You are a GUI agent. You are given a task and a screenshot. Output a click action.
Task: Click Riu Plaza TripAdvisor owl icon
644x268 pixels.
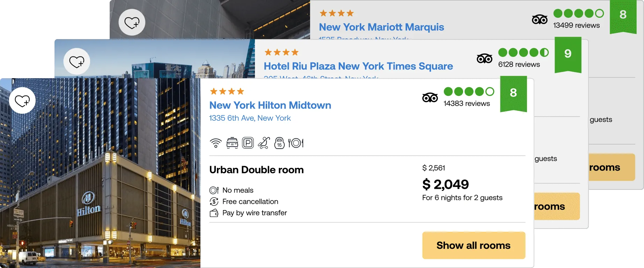tap(484, 59)
